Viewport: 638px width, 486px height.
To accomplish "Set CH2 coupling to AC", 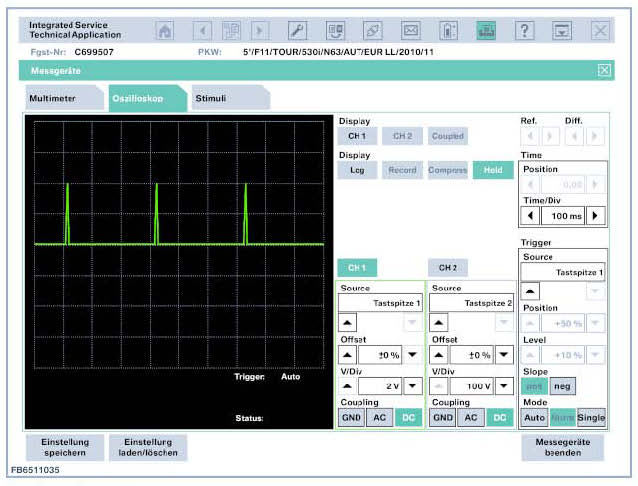I will (x=471, y=418).
